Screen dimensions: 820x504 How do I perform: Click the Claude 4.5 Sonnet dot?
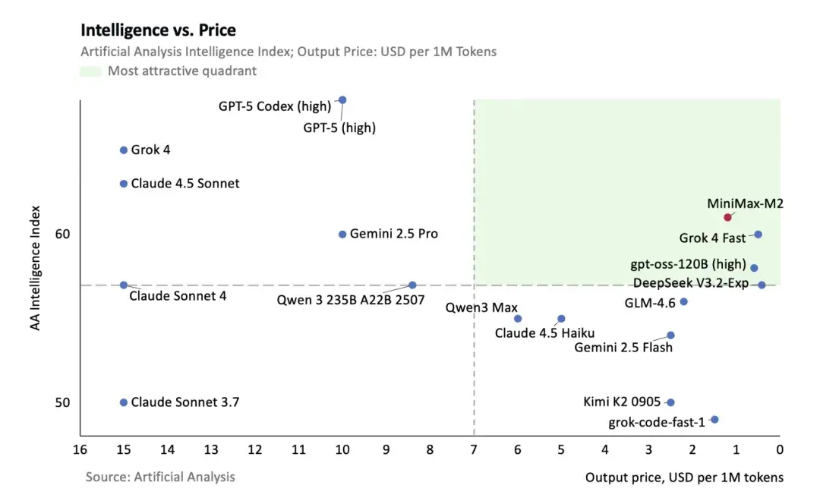(x=124, y=184)
